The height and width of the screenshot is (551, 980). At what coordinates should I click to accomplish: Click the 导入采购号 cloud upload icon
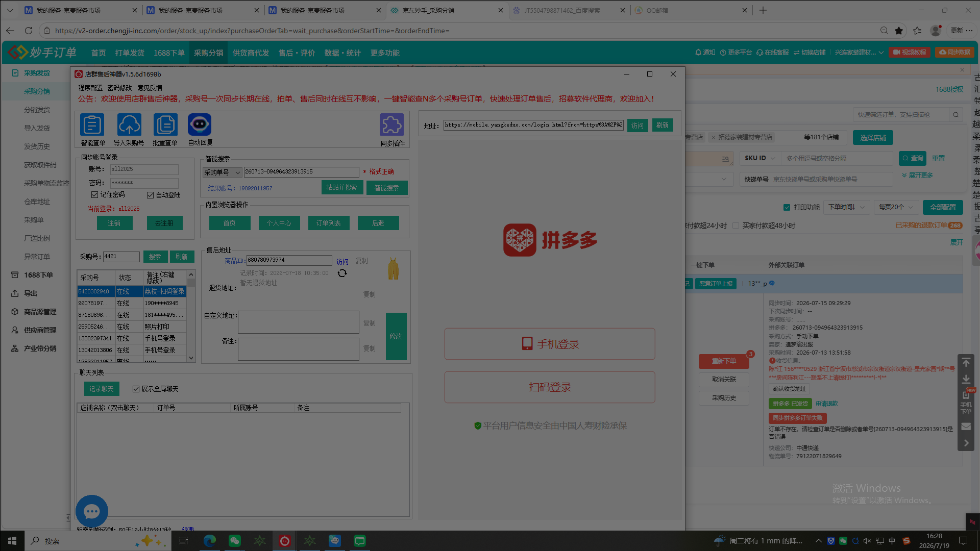tap(129, 125)
